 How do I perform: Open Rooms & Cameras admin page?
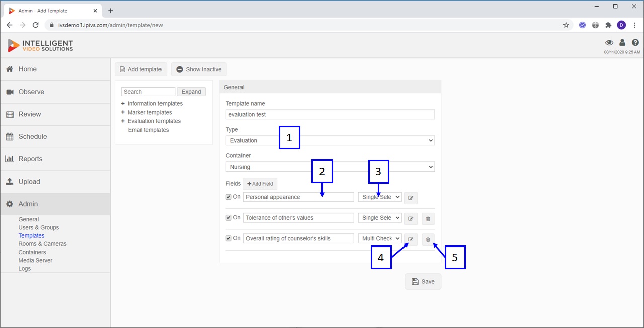tap(42, 244)
